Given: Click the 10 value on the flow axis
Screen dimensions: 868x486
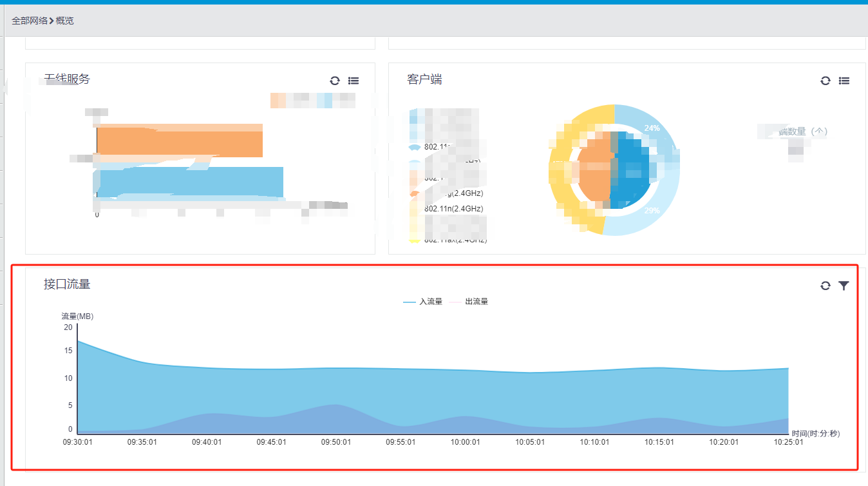Looking at the screenshot, I should tap(68, 378).
